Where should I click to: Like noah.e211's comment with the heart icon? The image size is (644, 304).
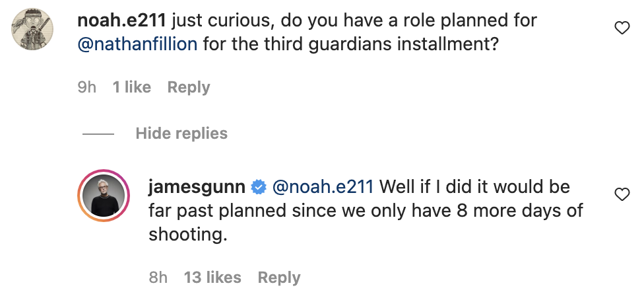[x=621, y=28]
